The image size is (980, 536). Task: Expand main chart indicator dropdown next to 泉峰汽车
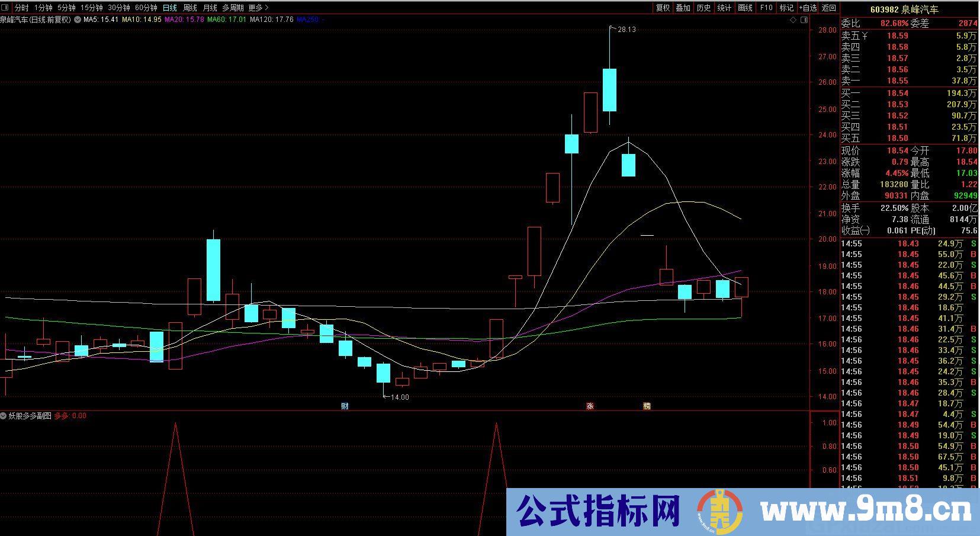coord(78,20)
